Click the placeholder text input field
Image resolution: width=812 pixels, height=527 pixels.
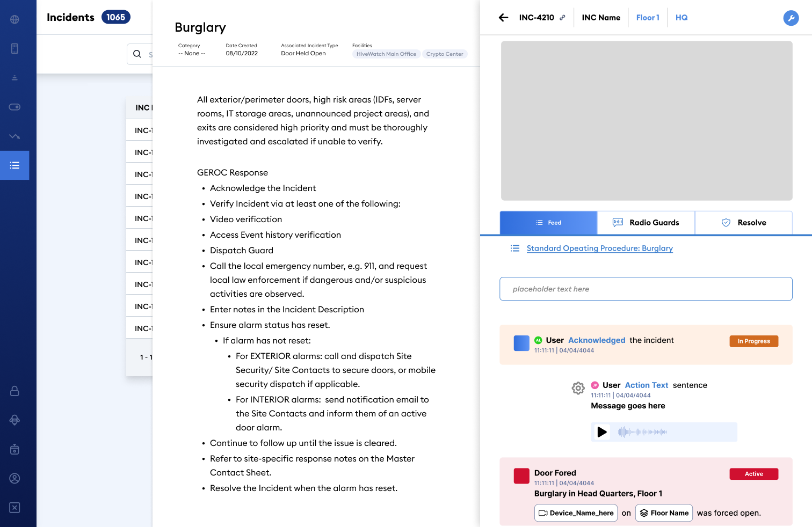click(646, 289)
